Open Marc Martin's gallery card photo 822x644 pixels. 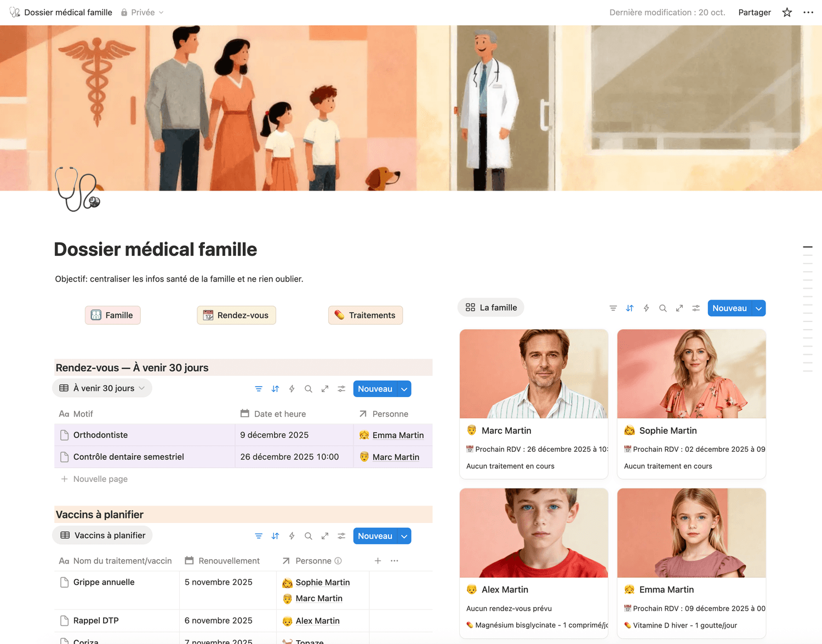pos(534,374)
